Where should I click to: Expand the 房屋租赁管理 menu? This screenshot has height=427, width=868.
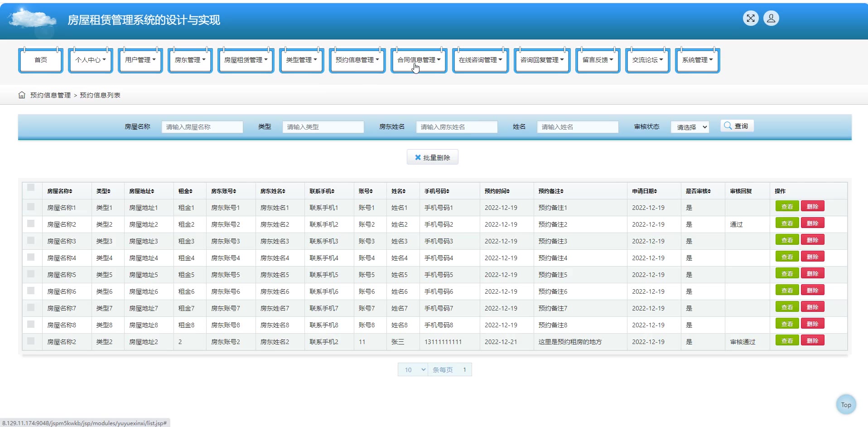[246, 60]
